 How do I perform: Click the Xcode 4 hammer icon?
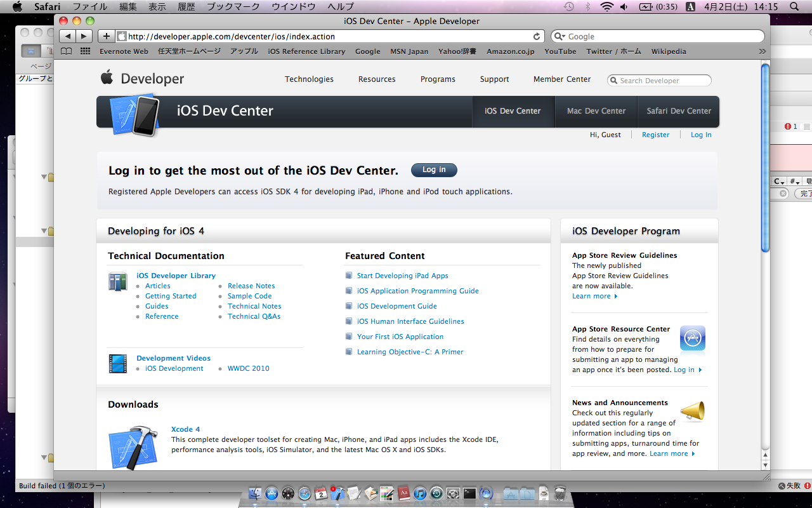click(x=133, y=447)
